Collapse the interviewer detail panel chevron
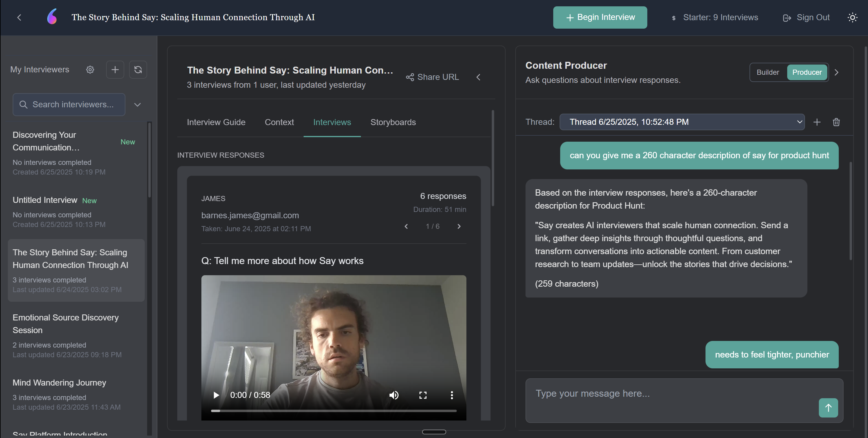The image size is (868, 438). [478, 77]
